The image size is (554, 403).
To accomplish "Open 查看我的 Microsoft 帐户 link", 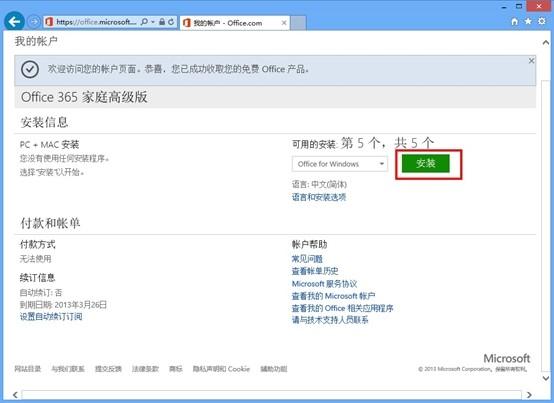I will pos(333,296).
